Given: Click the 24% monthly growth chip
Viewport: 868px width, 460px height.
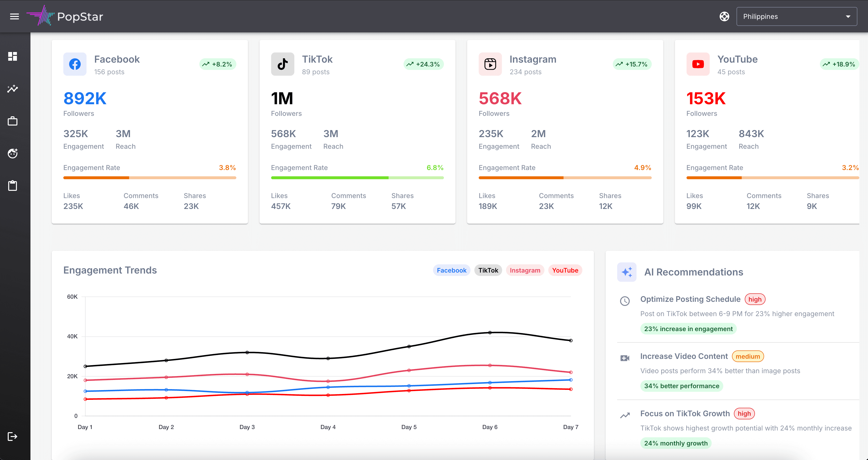Looking at the screenshot, I should tap(676, 443).
